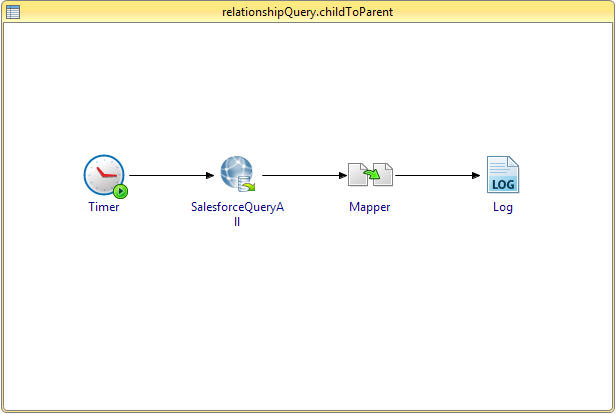This screenshot has width=616, height=414.
Task: Click the Mapper label text
Action: coord(370,207)
